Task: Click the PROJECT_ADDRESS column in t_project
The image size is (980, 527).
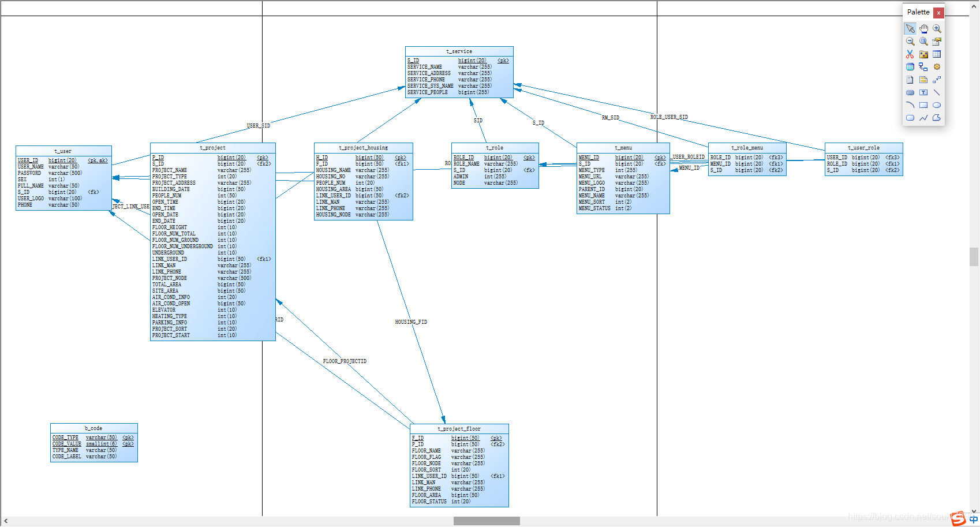Action: [x=213, y=183]
